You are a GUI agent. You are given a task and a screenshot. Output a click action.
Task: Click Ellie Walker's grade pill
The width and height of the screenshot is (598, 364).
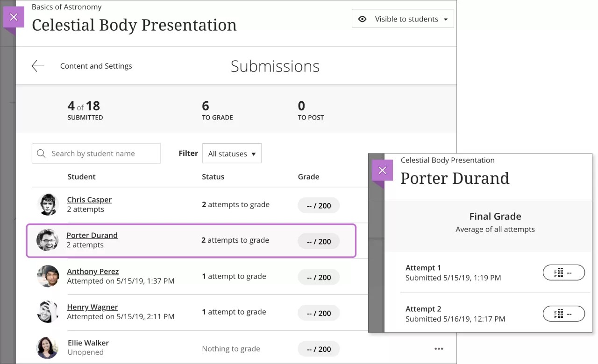pos(319,348)
